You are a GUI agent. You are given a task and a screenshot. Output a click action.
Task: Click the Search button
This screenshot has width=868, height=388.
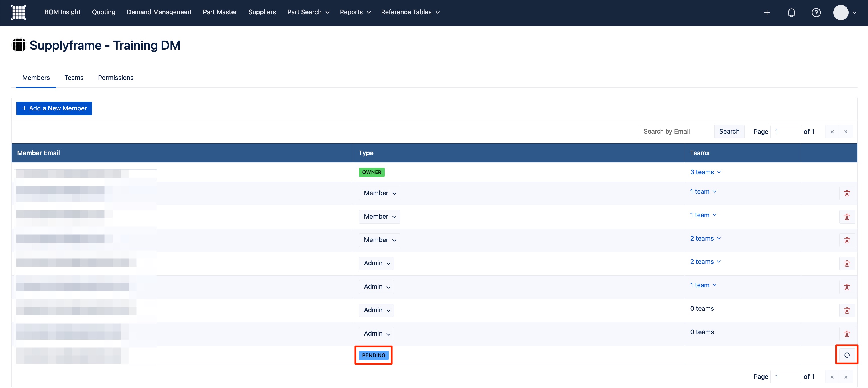pyautogui.click(x=729, y=132)
